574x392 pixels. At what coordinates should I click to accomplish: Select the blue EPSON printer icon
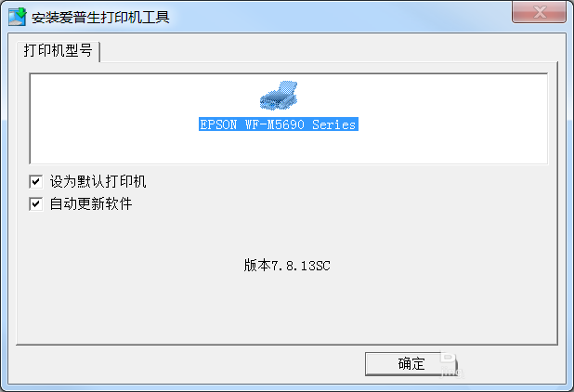[x=279, y=96]
